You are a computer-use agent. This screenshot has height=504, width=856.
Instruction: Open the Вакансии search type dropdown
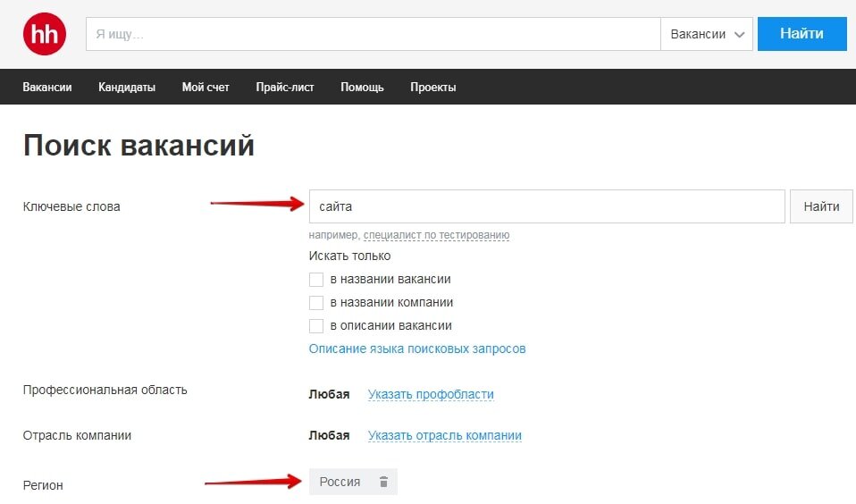click(x=707, y=34)
